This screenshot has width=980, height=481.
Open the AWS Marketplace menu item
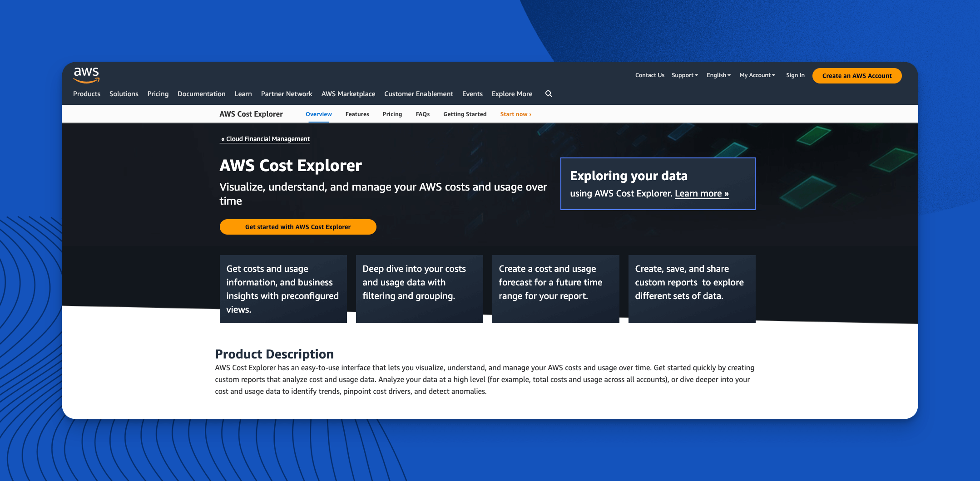point(348,94)
